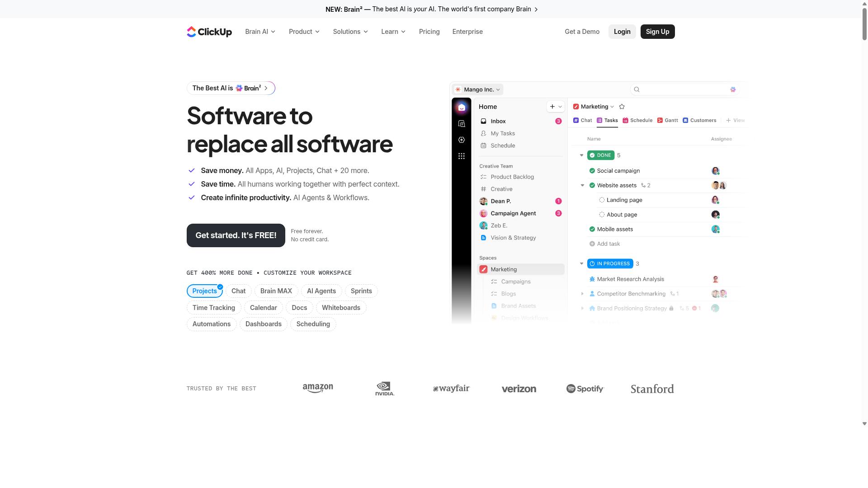Open the Learn nav dropdown
This screenshot has width=868, height=488.
click(393, 32)
